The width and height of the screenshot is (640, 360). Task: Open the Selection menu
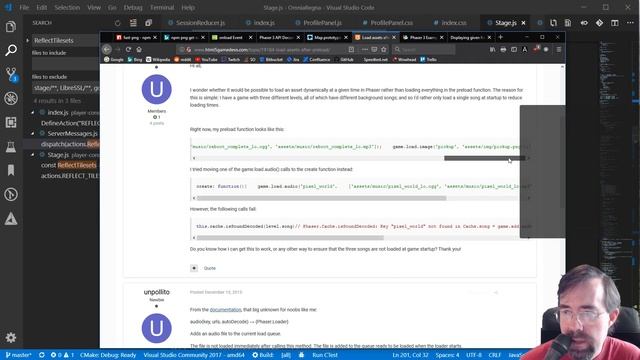click(67, 7)
